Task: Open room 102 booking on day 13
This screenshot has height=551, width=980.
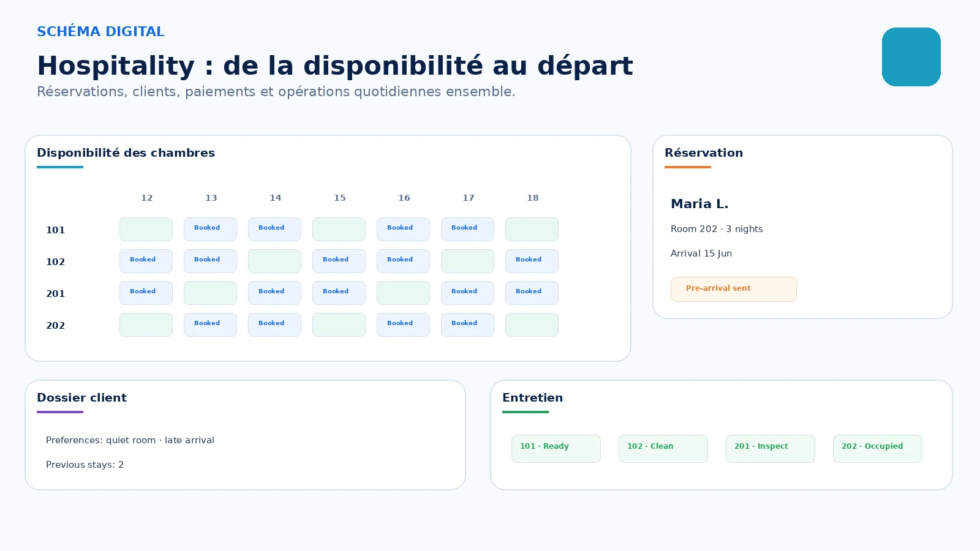Action: coord(210,261)
